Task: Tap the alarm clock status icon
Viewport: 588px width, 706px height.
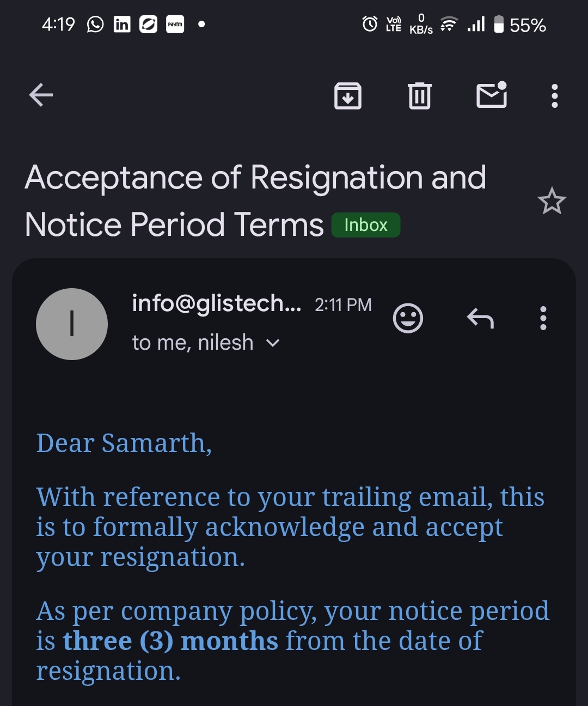Action: click(x=370, y=24)
